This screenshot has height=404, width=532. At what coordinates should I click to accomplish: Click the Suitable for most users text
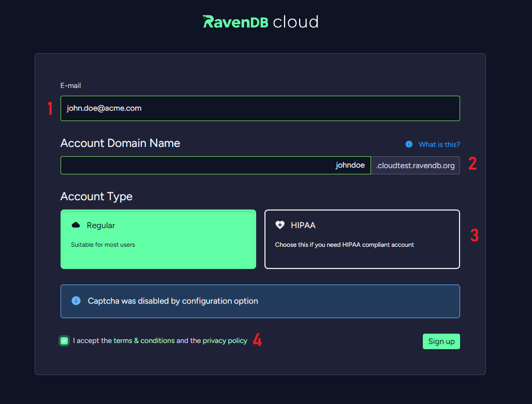point(103,245)
